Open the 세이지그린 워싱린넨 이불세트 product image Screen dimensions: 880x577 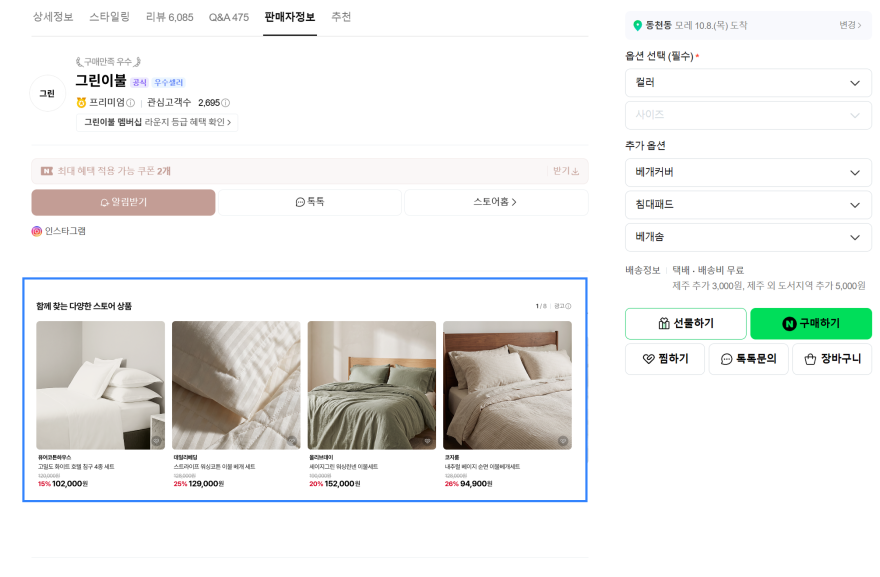pyautogui.click(x=372, y=385)
